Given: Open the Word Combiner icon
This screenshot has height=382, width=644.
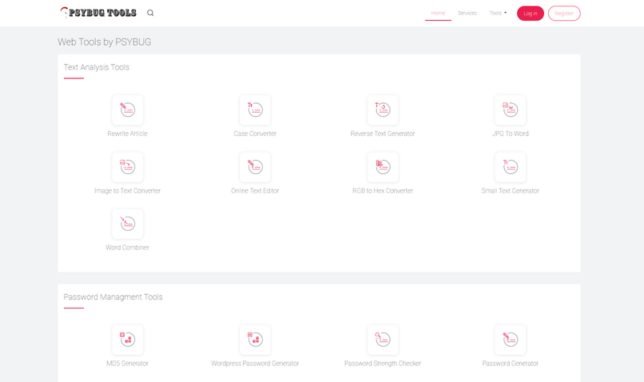Looking at the screenshot, I should click(x=127, y=224).
